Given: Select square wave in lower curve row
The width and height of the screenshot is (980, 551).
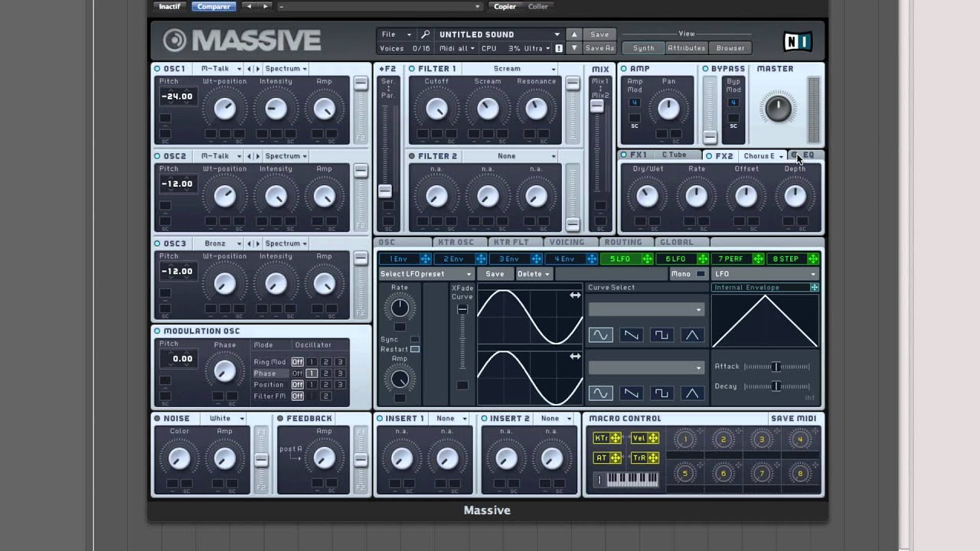Looking at the screenshot, I should 661,393.
